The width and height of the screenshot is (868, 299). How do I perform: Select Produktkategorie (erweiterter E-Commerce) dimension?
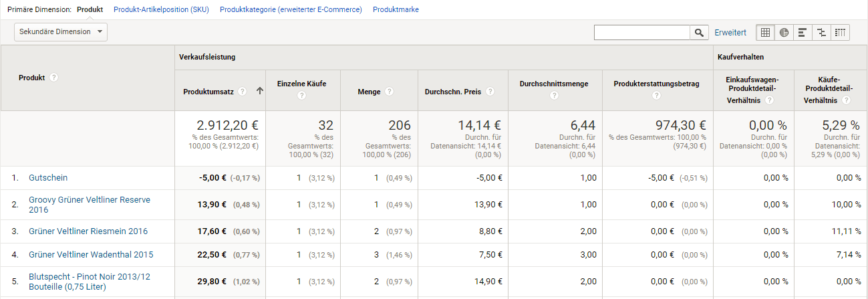pyautogui.click(x=291, y=10)
